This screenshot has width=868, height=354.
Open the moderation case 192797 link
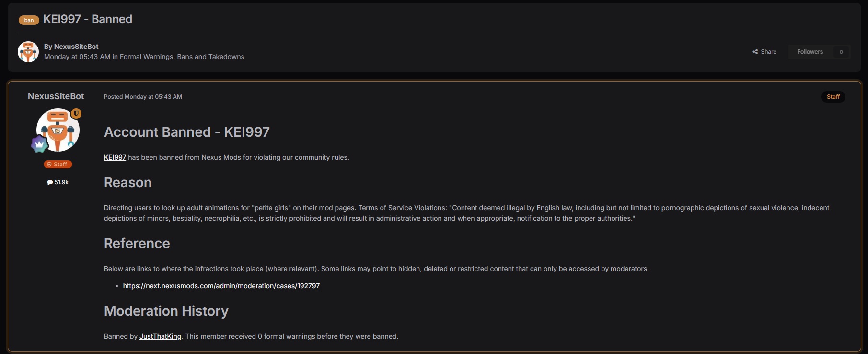point(221,286)
